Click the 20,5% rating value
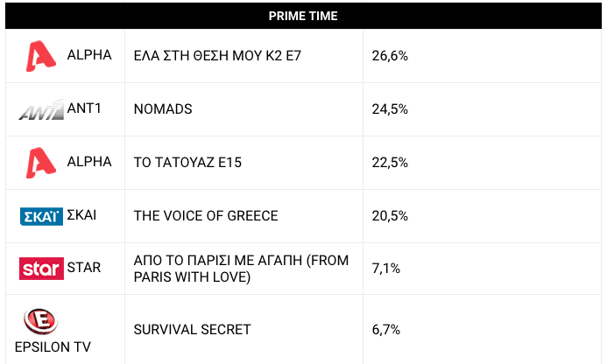Screen dimensions: 607x364 click(x=390, y=216)
